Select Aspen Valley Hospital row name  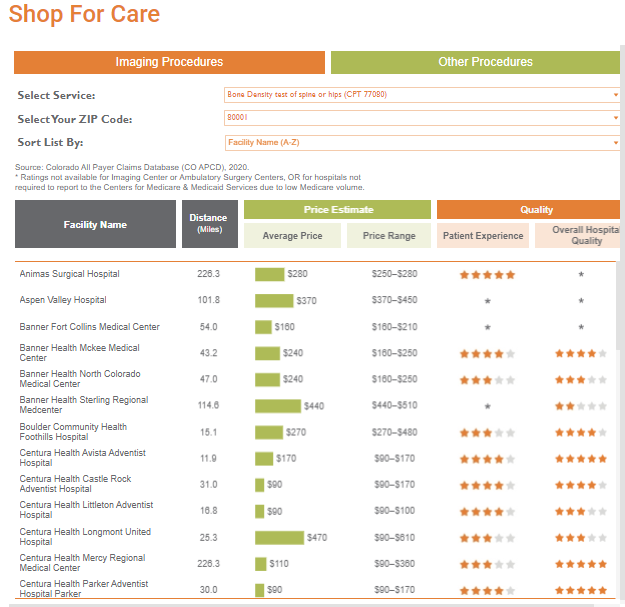63,300
